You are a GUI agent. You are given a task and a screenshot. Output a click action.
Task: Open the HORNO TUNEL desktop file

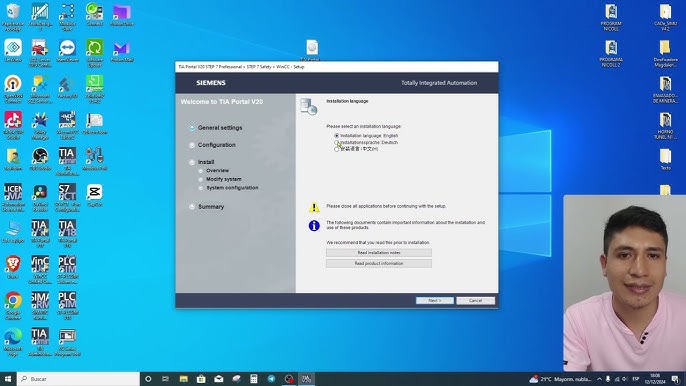click(665, 126)
